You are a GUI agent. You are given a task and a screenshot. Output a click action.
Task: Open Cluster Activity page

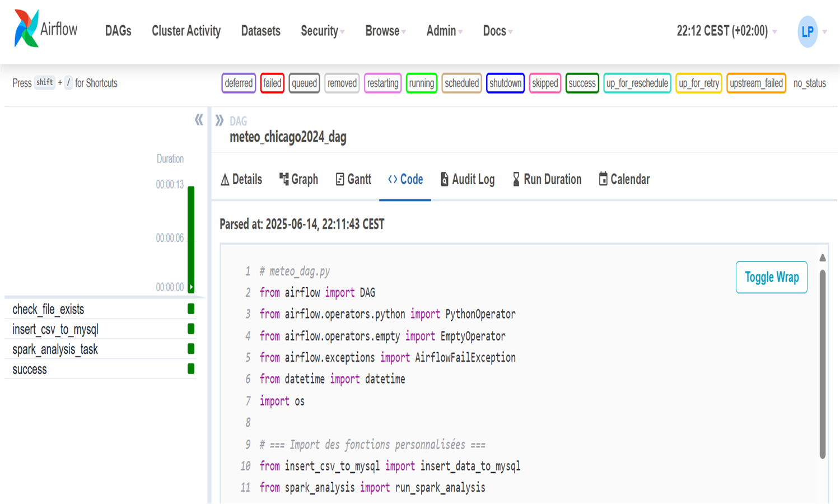(x=186, y=31)
